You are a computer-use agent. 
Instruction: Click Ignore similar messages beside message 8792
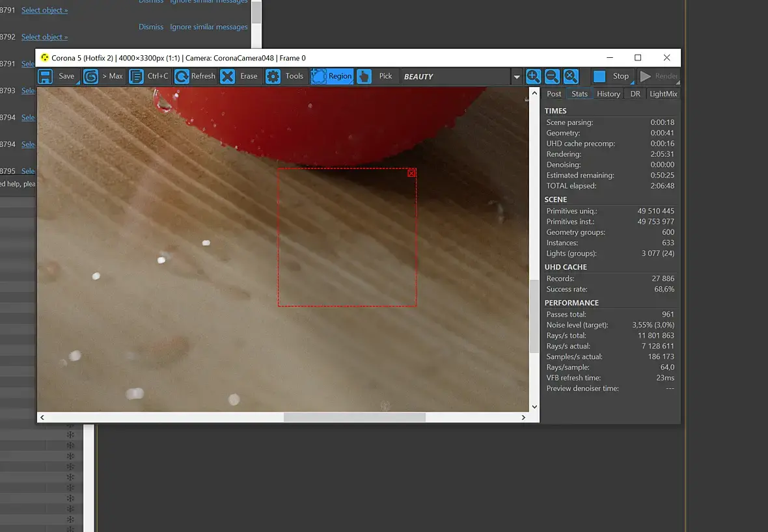[209, 27]
